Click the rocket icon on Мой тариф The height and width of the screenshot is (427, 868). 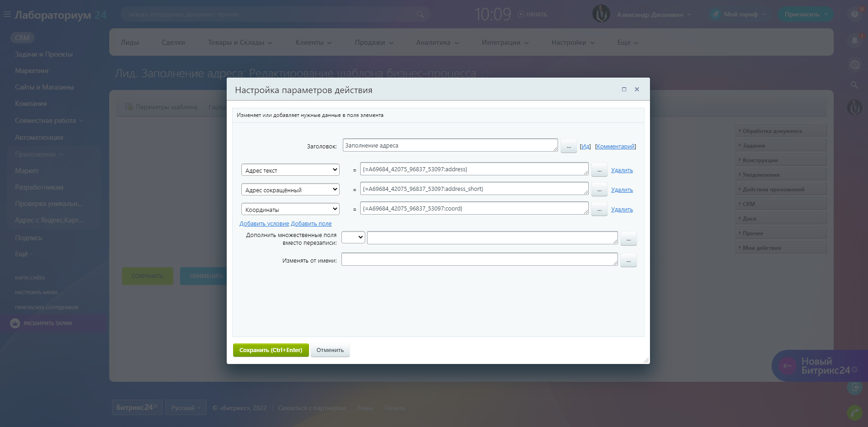[x=715, y=14]
